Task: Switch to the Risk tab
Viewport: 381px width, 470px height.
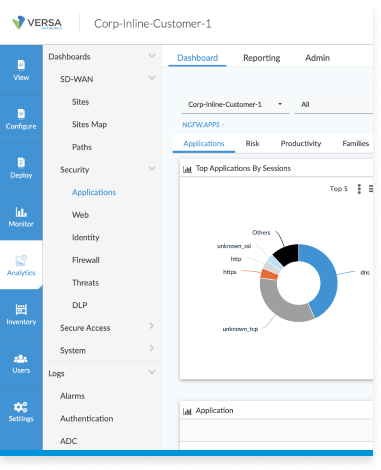Action: [x=252, y=144]
